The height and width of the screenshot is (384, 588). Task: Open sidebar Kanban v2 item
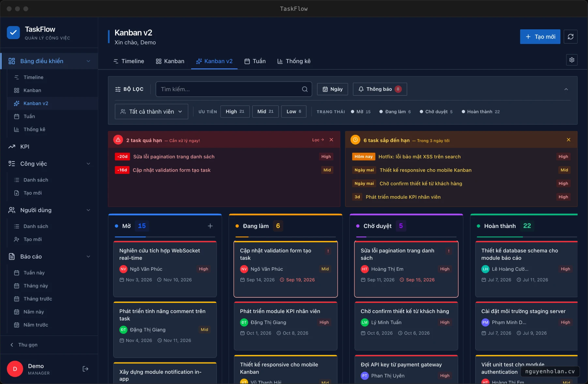point(53,103)
